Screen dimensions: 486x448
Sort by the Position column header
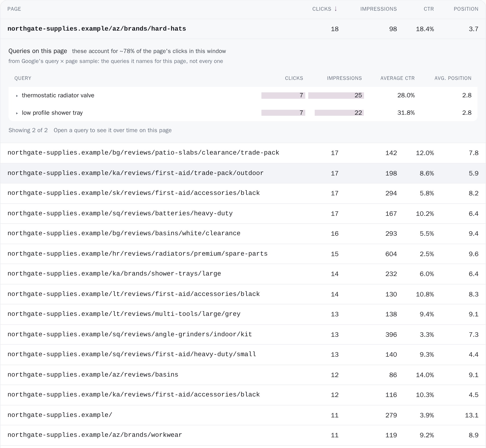(466, 9)
